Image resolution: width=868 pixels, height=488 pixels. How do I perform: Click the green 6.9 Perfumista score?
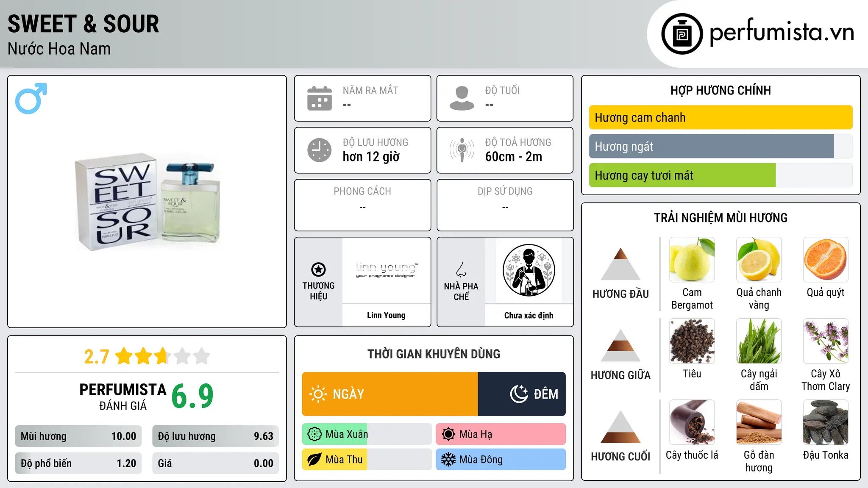pyautogui.click(x=192, y=396)
